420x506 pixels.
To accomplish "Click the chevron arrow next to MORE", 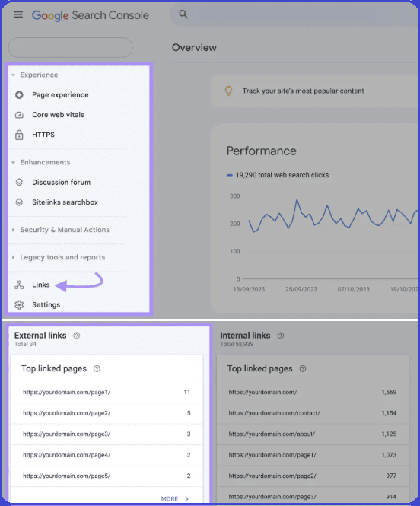I will pyautogui.click(x=186, y=499).
